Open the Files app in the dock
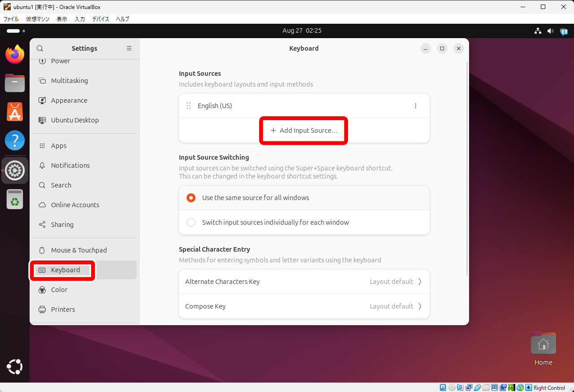 [x=15, y=83]
